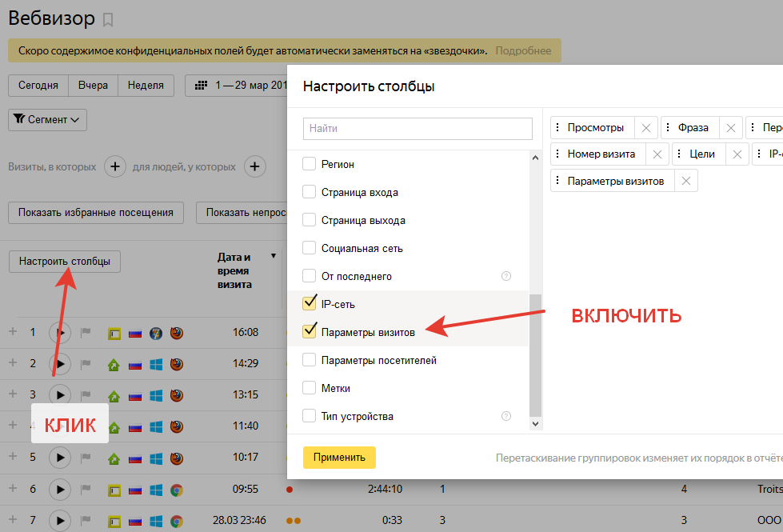This screenshot has width=783, height=532.
Task: Play the recording of visit 6
Action: coord(60,489)
